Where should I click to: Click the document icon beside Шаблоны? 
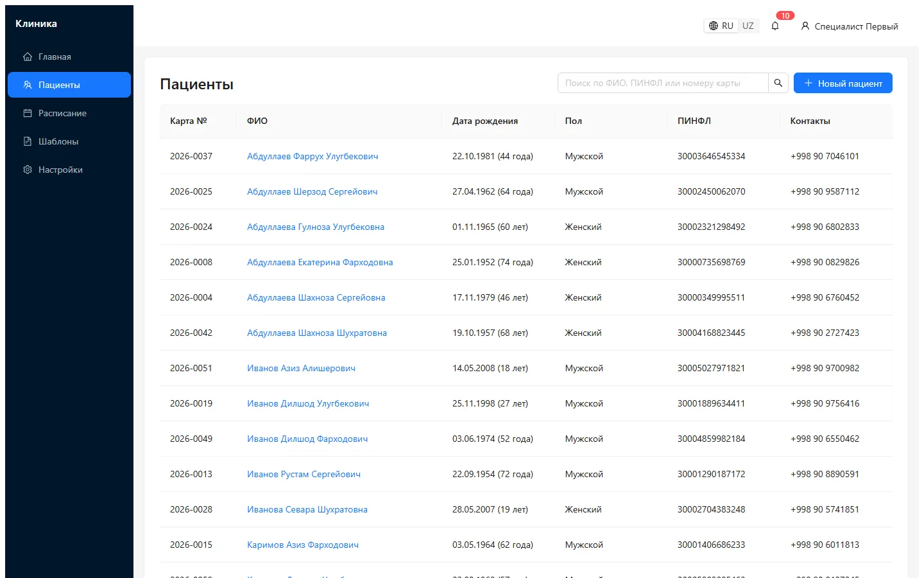tap(28, 141)
